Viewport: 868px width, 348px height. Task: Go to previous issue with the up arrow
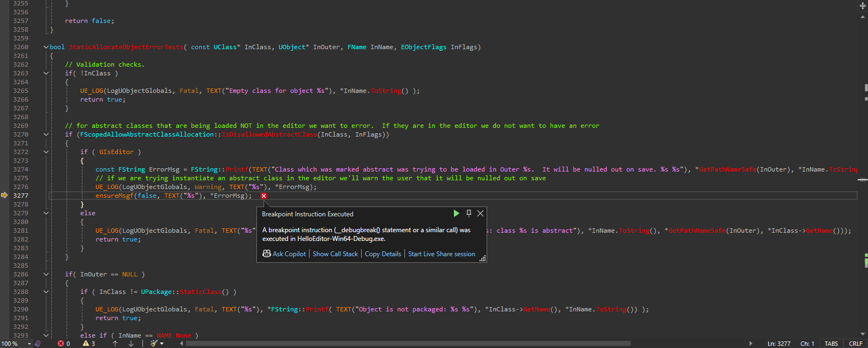[x=115, y=344]
